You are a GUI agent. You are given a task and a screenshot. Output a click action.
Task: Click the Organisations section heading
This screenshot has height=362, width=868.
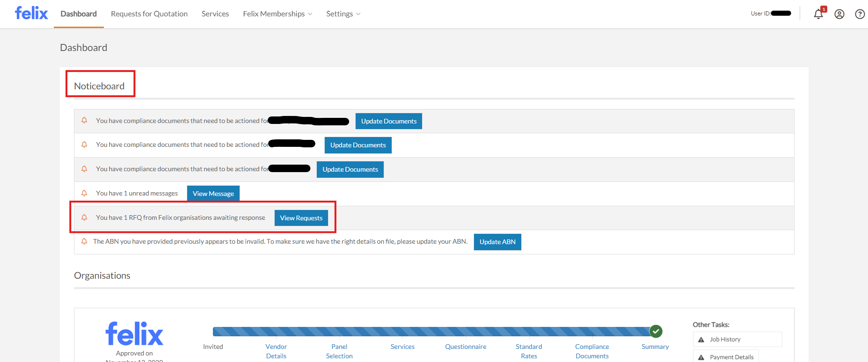point(102,275)
